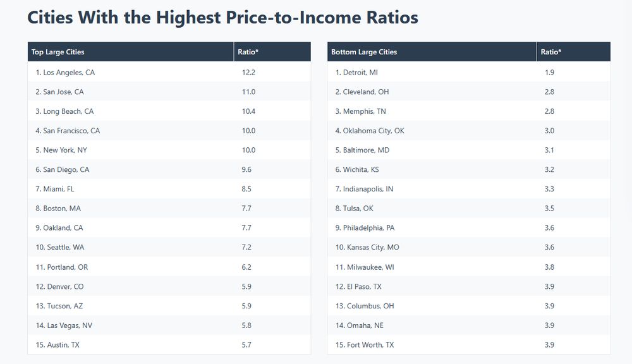632x364 pixels.
Task: Select '7. Miami, FL' entry
Action: tap(169, 189)
